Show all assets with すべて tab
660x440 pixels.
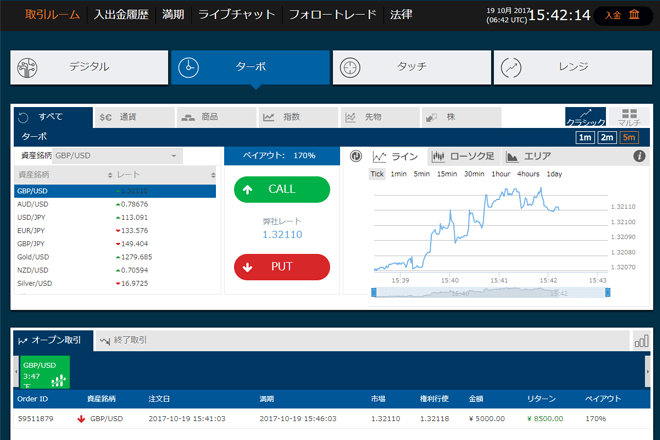(53, 117)
